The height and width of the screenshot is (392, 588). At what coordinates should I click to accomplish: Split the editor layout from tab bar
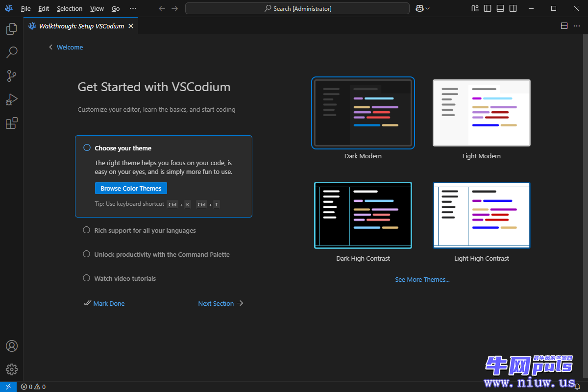[x=564, y=26]
